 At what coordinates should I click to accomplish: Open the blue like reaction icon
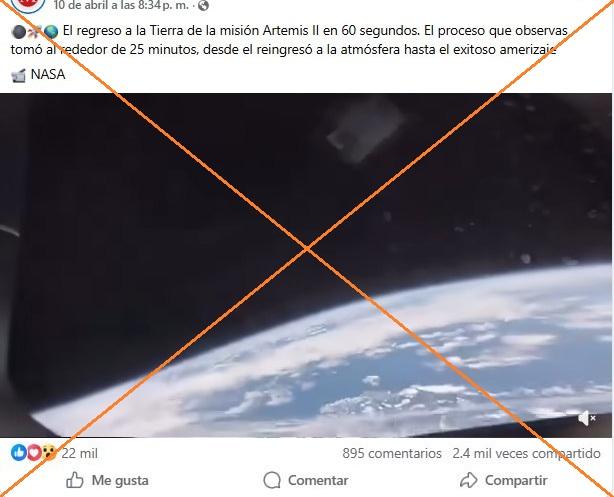point(19,453)
